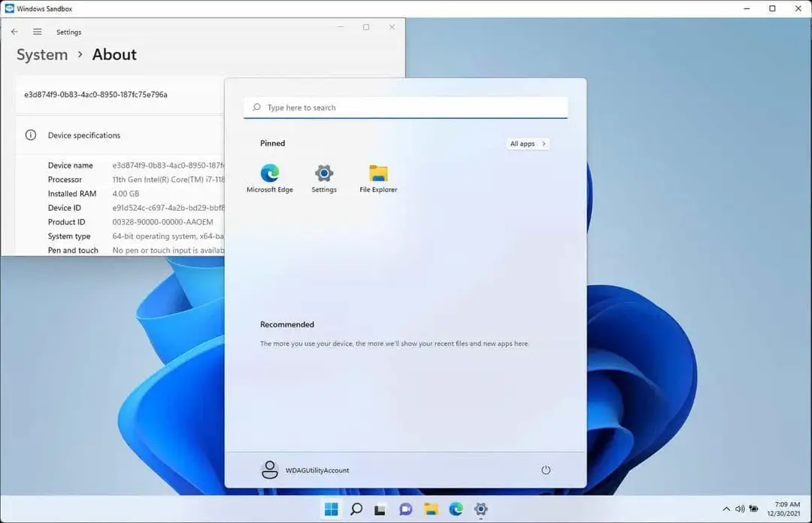Open the WDAGUtilityAccount user profile
The height and width of the screenshot is (523, 812).
pos(304,470)
